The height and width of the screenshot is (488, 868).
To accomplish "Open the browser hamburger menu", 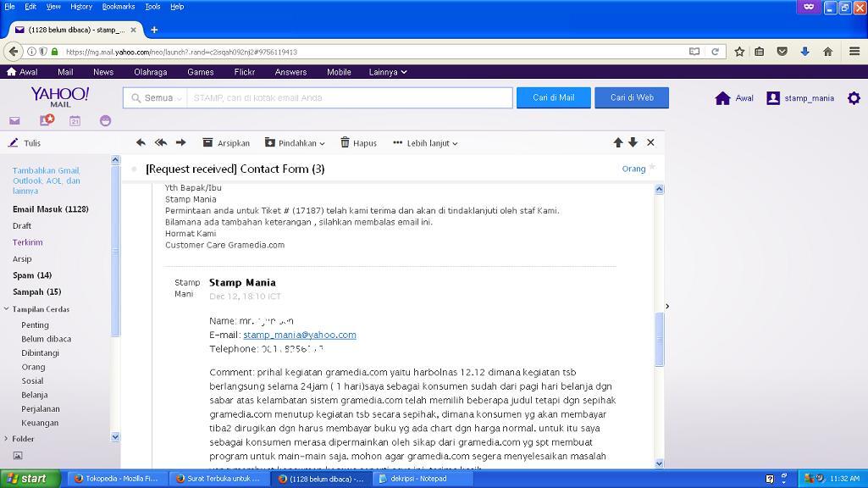I will tap(854, 52).
